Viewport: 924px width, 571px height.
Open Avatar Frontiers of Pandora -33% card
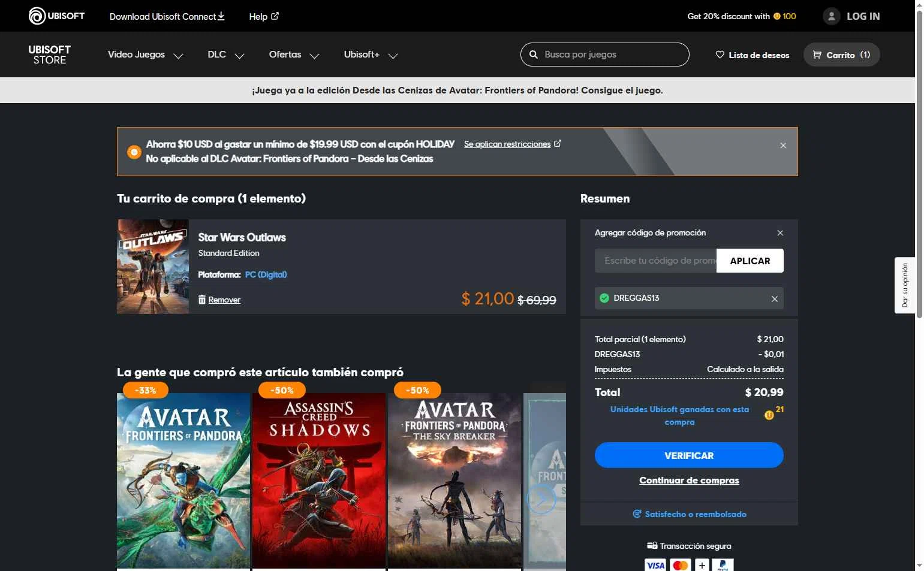tap(183, 481)
